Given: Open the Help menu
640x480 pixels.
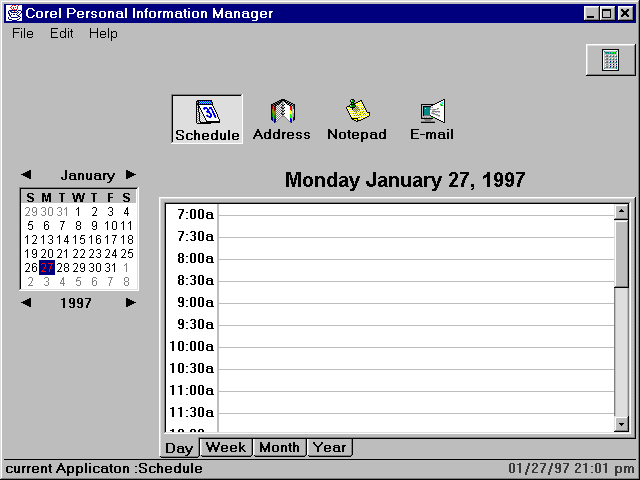Looking at the screenshot, I should coord(103,33).
